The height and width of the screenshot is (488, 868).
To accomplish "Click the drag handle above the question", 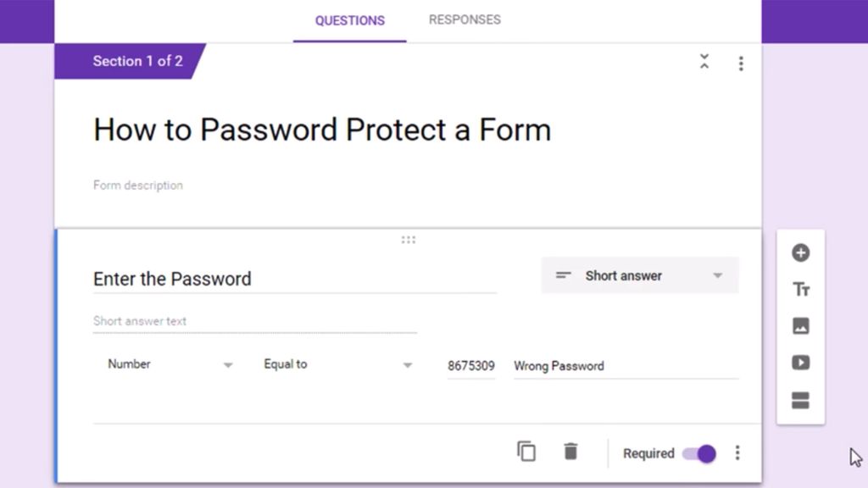I will point(409,240).
